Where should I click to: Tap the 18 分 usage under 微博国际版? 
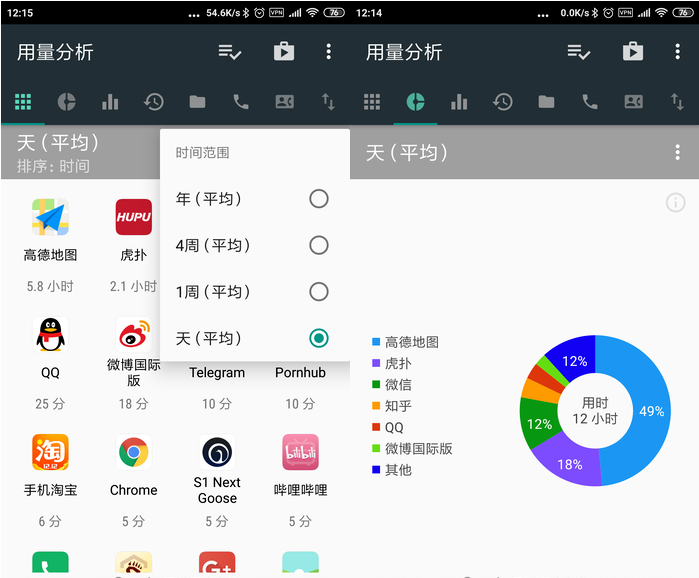point(133,404)
